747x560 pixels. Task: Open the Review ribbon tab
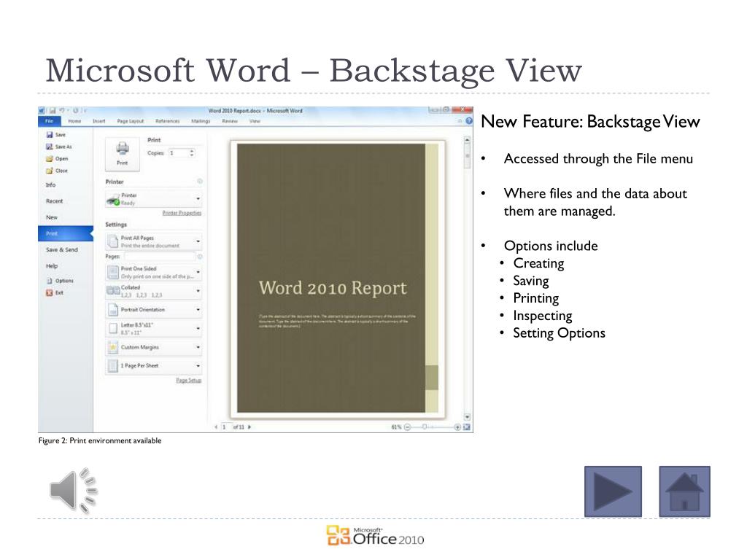coord(230,121)
